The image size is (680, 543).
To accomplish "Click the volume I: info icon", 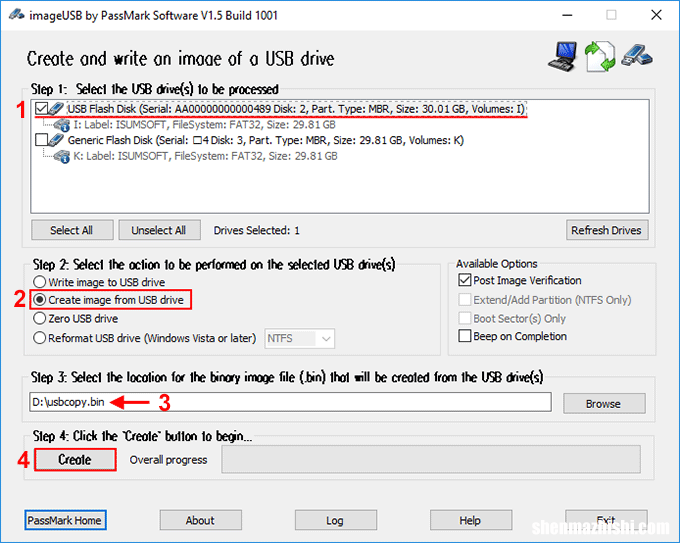I will (x=62, y=125).
